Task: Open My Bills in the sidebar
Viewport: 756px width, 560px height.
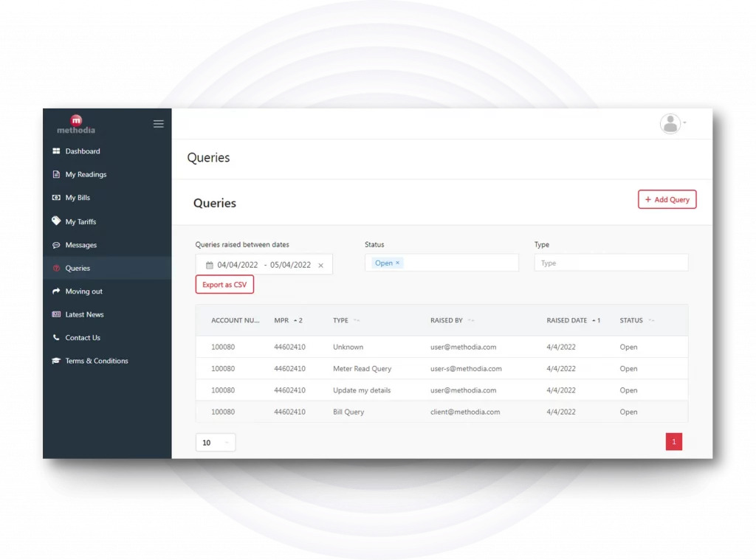Action: [78, 198]
